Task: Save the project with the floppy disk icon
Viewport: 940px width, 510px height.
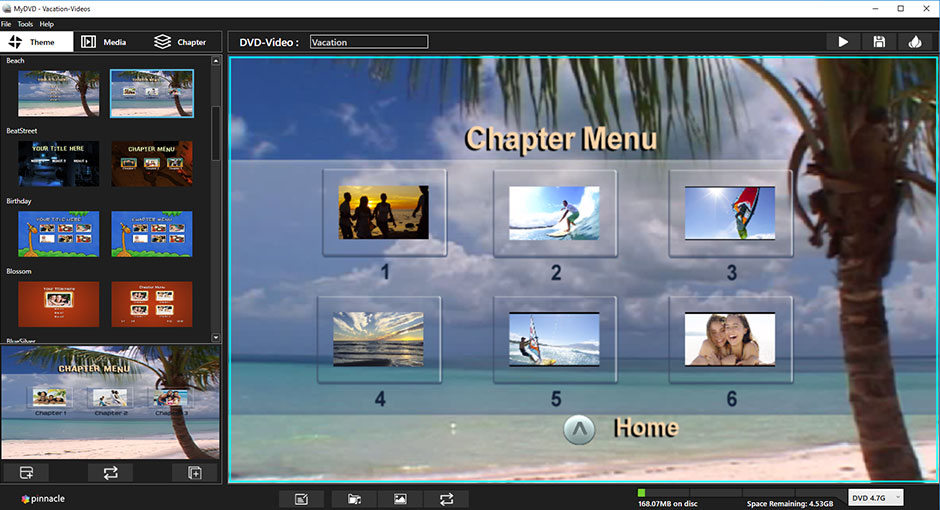Action: tap(879, 42)
